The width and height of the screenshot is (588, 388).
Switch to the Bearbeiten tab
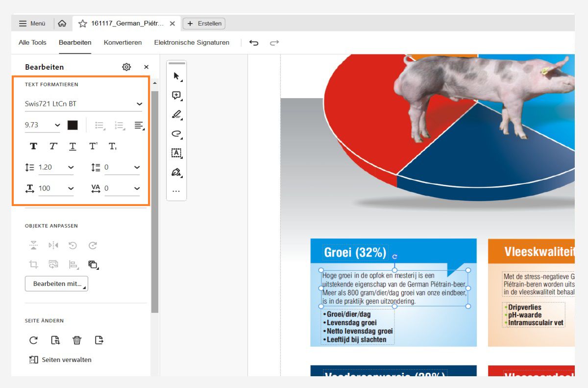tap(75, 43)
